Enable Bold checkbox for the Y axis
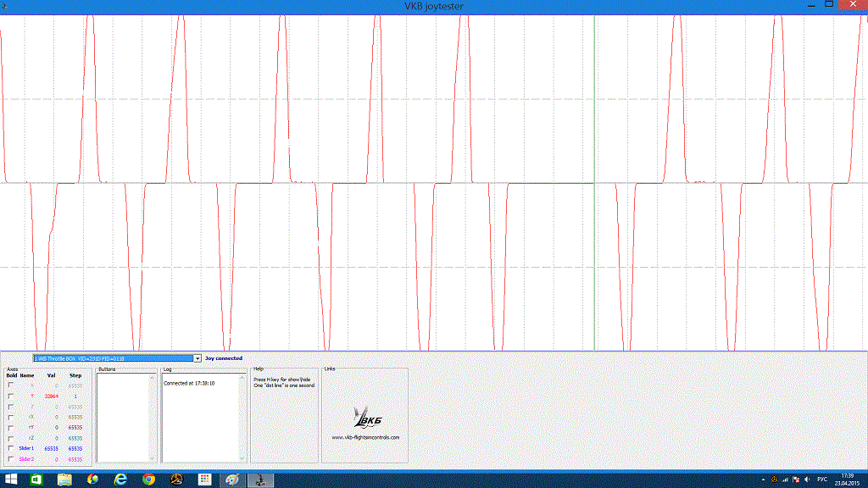 [11, 396]
